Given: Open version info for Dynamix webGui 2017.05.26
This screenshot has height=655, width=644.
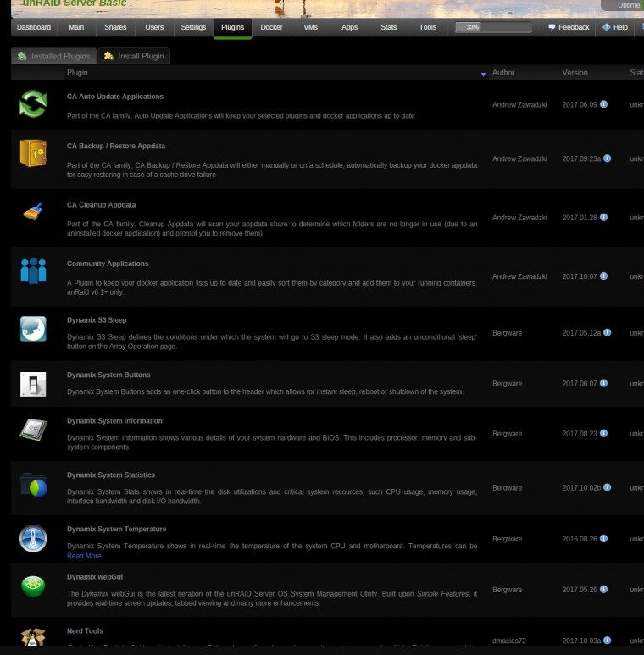Looking at the screenshot, I should click(x=604, y=589).
